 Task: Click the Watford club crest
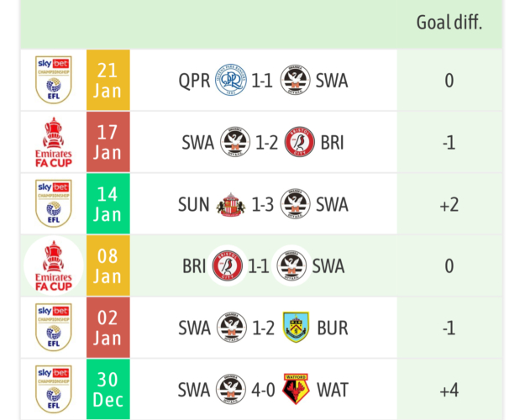[295, 390]
